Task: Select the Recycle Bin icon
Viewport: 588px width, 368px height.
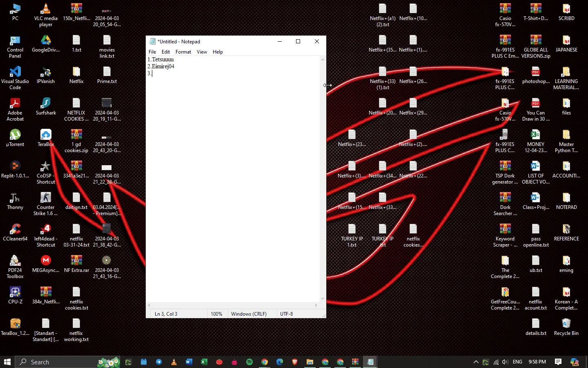Action: [566, 327]
